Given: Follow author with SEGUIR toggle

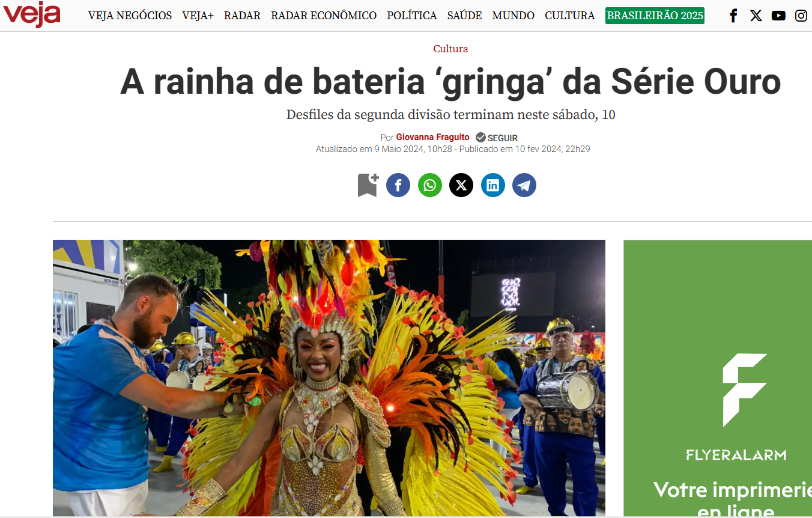Looking at the screenshot, I should 497,138.
